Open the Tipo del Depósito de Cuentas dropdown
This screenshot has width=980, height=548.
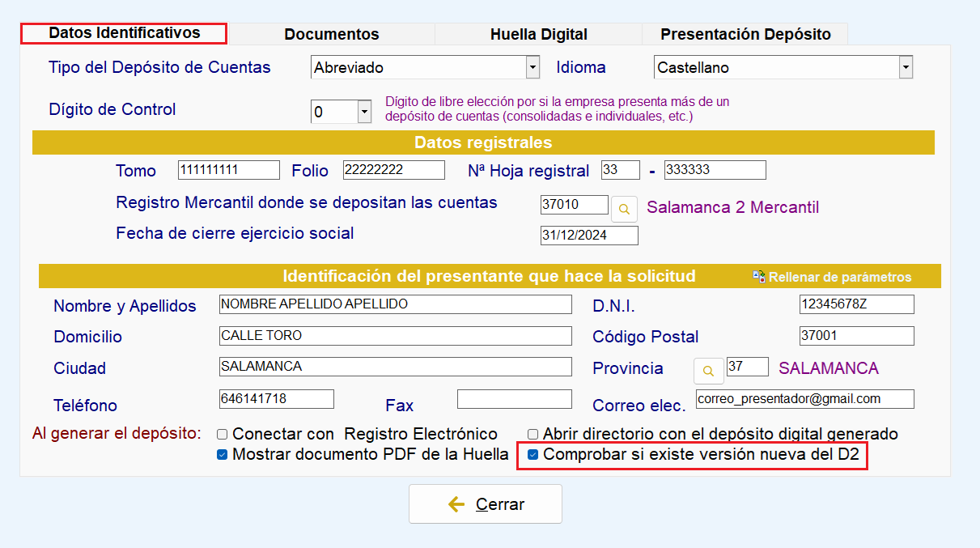tap(532, 68)
